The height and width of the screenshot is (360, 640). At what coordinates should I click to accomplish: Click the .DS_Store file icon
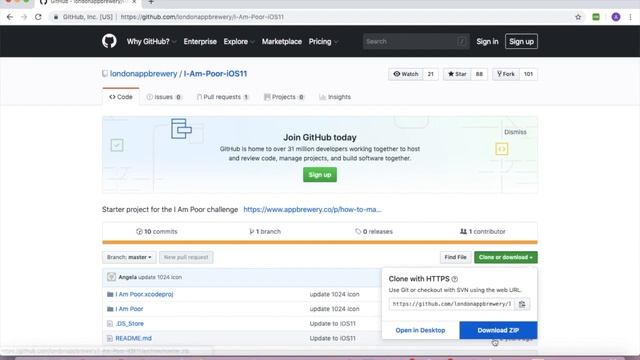(110, 324)
